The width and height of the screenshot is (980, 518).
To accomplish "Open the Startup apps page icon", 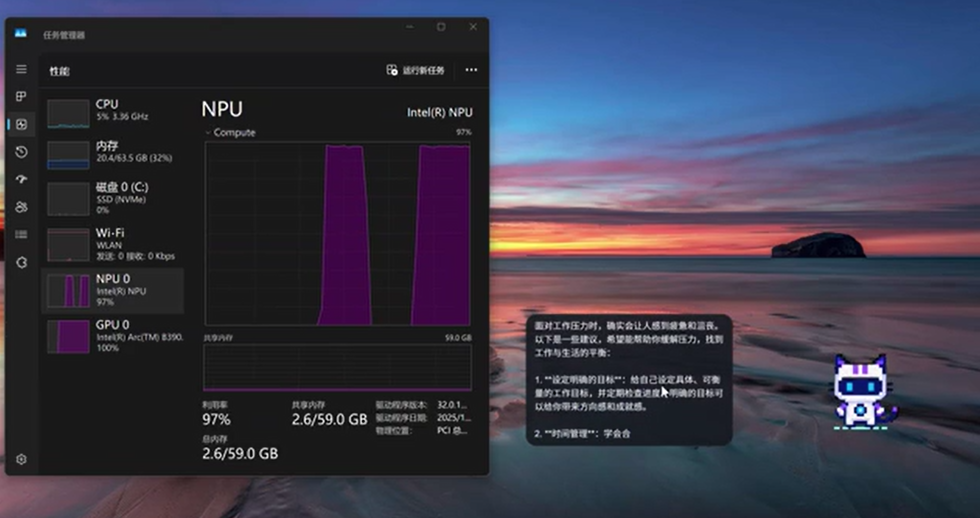I will click(x=21, y=179).
